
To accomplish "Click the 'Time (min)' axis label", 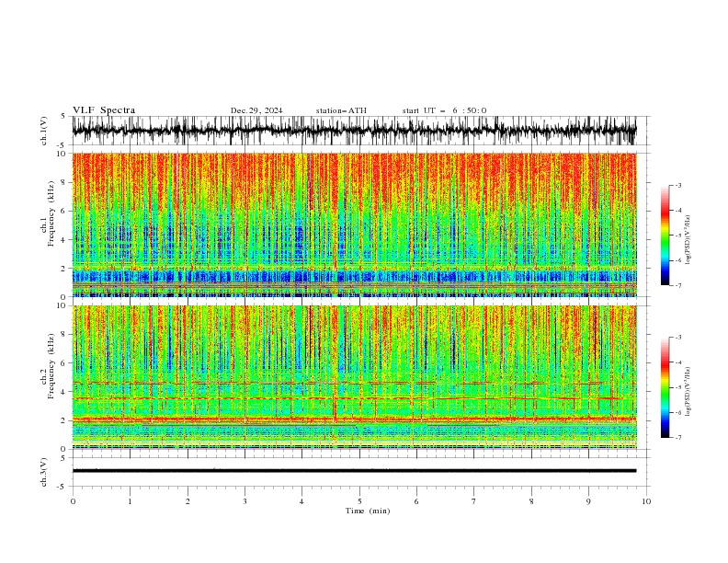I will click(x=368, y=511).
